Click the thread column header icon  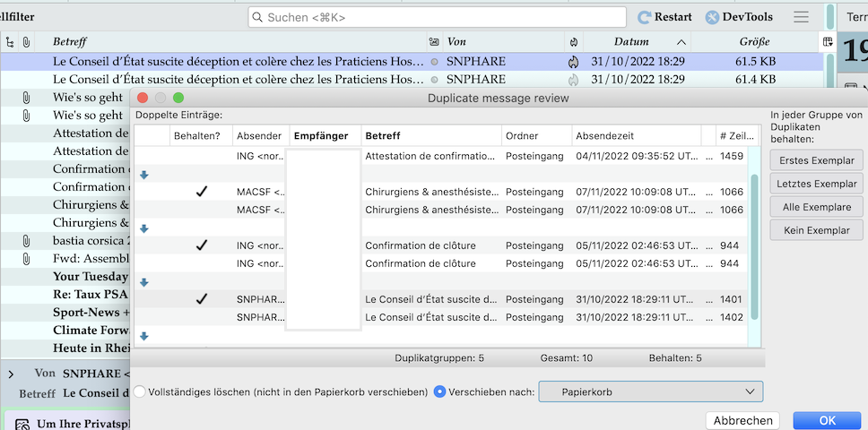click(10, 41)
